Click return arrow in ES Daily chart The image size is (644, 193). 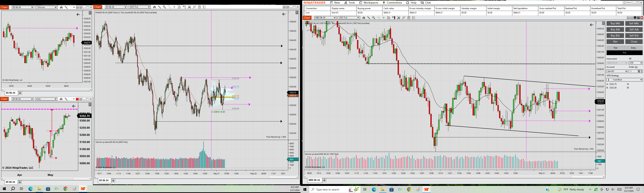click(x=74, y=106)
